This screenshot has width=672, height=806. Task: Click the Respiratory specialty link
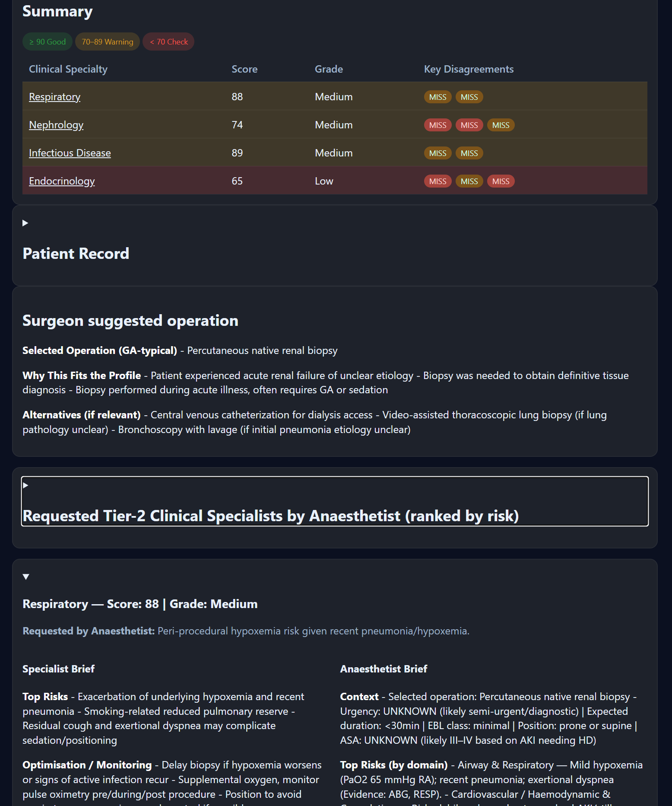tap(54, 97)
